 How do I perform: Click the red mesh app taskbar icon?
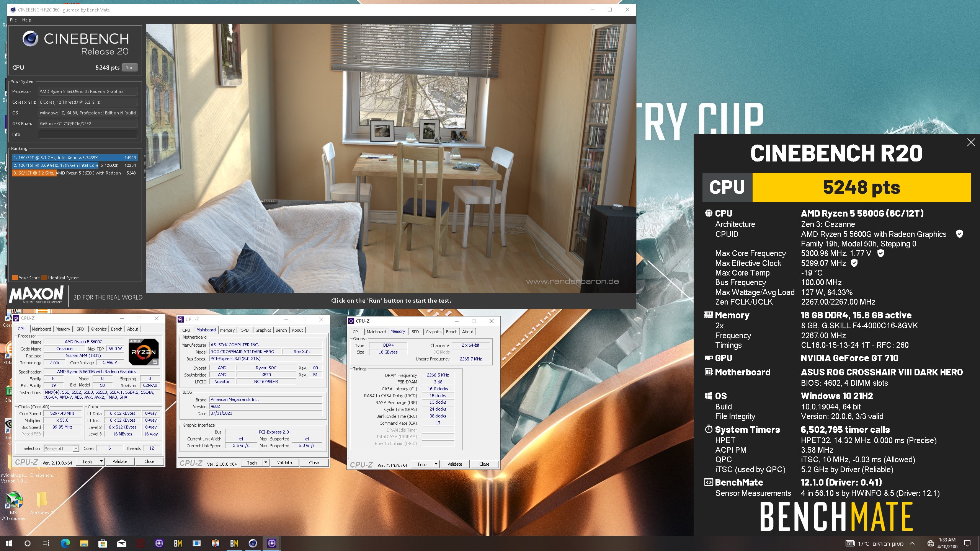[x=140, y=543]
